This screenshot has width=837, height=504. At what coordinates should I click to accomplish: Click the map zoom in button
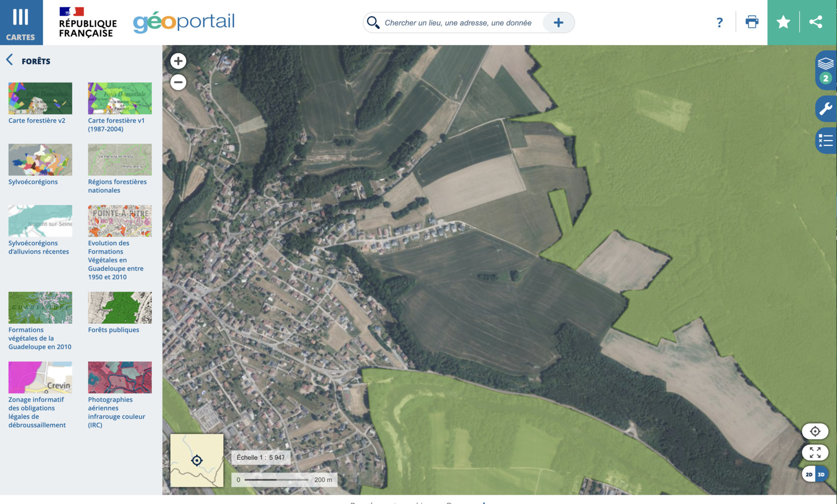point(178,61)
